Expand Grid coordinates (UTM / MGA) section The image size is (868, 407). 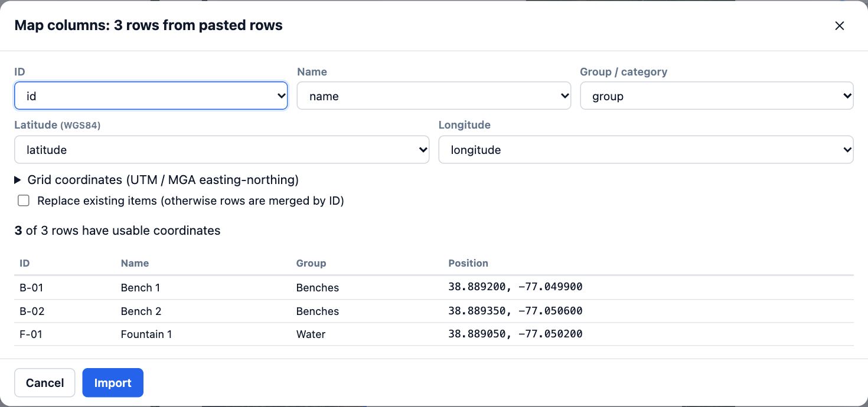pyautogui.click(x=156, y=180)
